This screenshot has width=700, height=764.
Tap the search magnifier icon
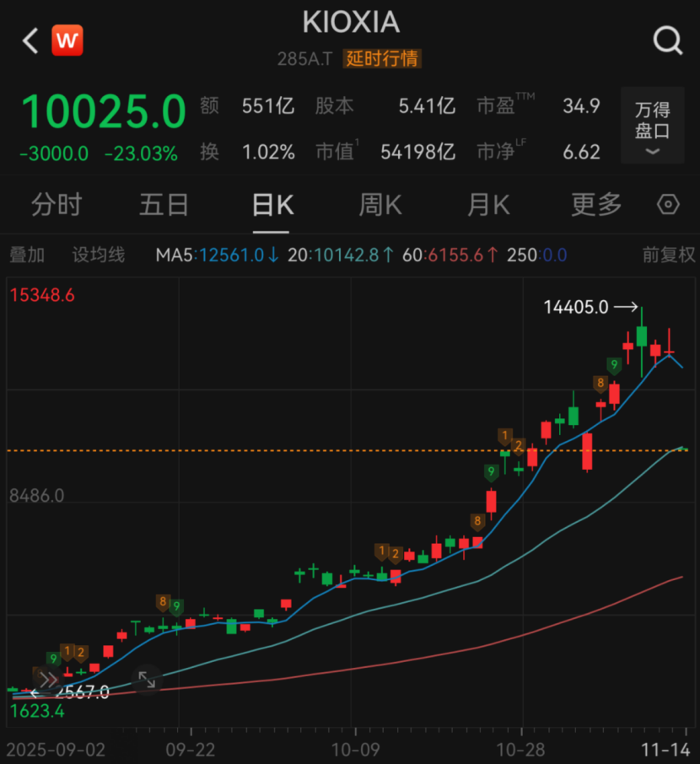click(668, 40)
